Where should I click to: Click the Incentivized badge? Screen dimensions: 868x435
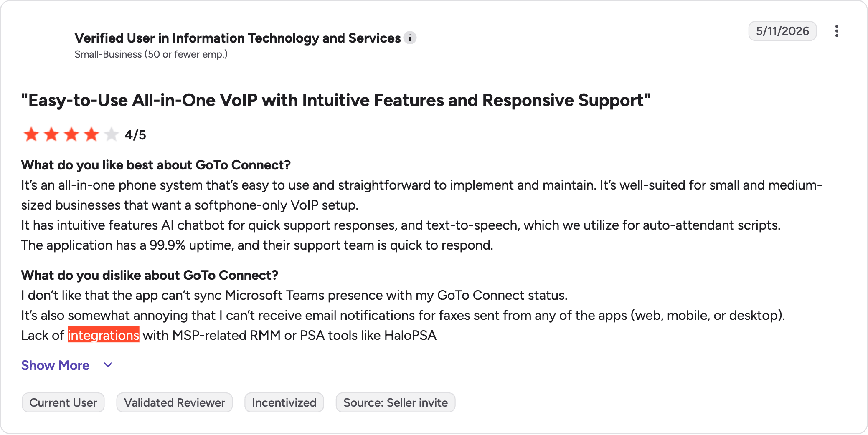point(284,402)
